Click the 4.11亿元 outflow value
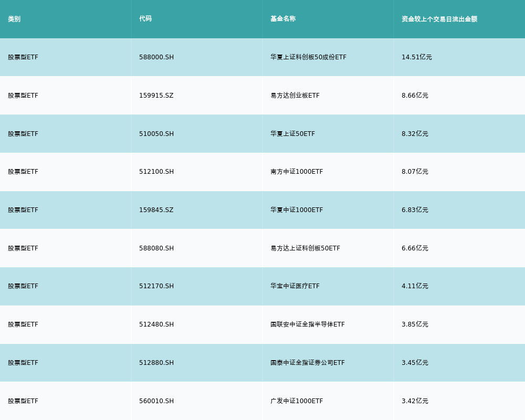Screen dimensions: 525x420 (415, 286)
